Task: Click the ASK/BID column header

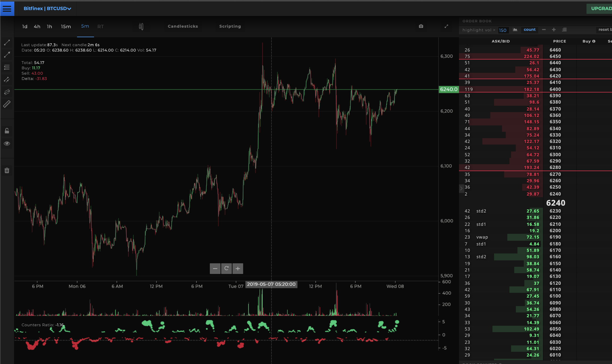Action: [x=501, y=41]
